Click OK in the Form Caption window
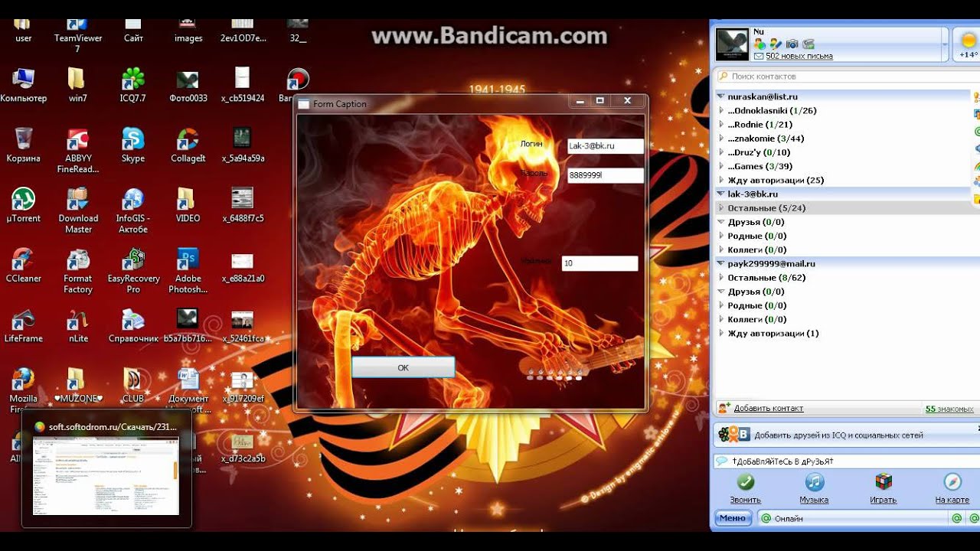This screenshot has height=551, width=980. (x=403, y=367)
